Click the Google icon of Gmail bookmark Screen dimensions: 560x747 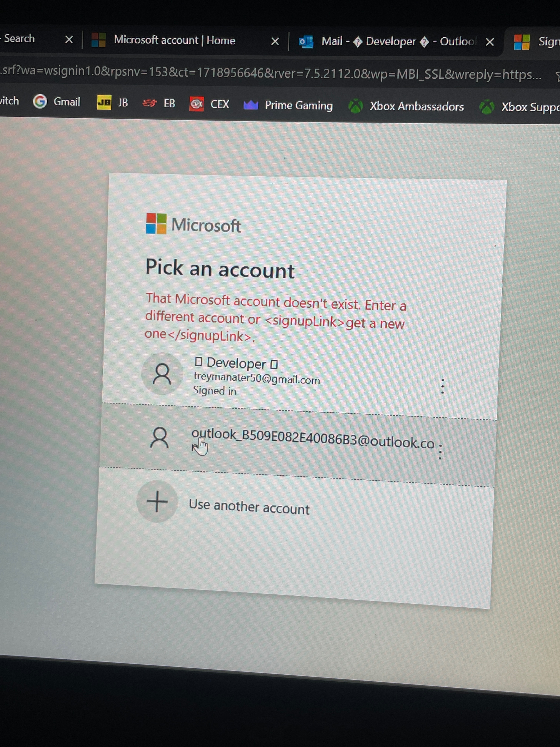40,101
